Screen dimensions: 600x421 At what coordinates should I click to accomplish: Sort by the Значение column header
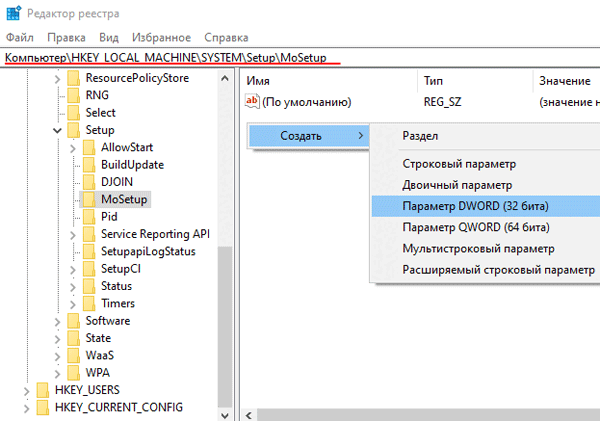tap(566, 81)
